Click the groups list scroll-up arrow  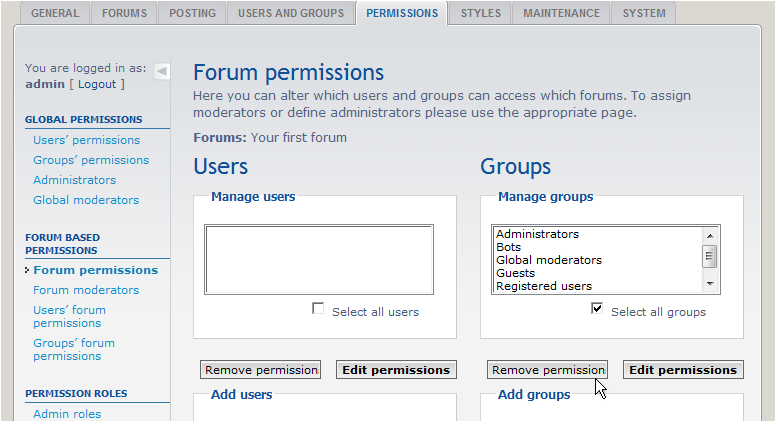(710, 235)
